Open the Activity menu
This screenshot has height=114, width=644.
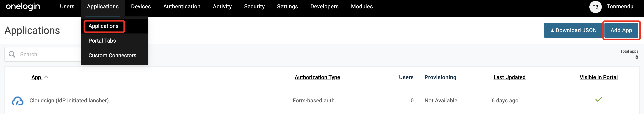[222, 7]
